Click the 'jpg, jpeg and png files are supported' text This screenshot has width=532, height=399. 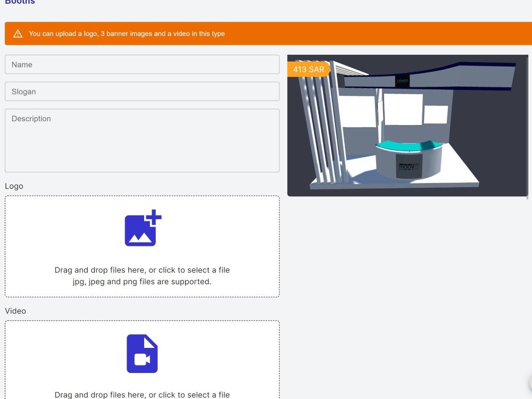(x=142, y=281)
